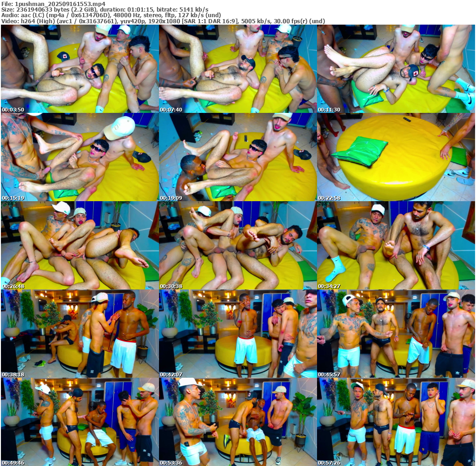Viewport: 476px width, 466px height.
Task: Select the Size info line
Action: coord(105,9)
